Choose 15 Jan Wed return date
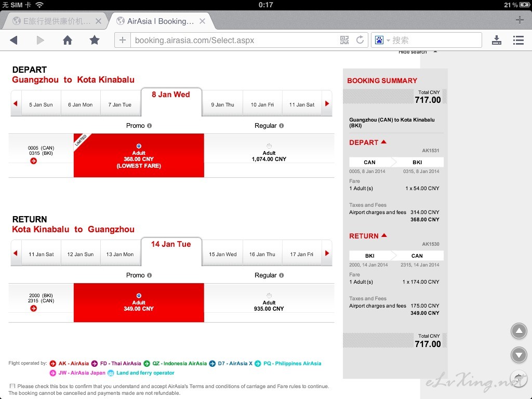Viewport: 532px width, 399px height. click(x=222, y=255)
